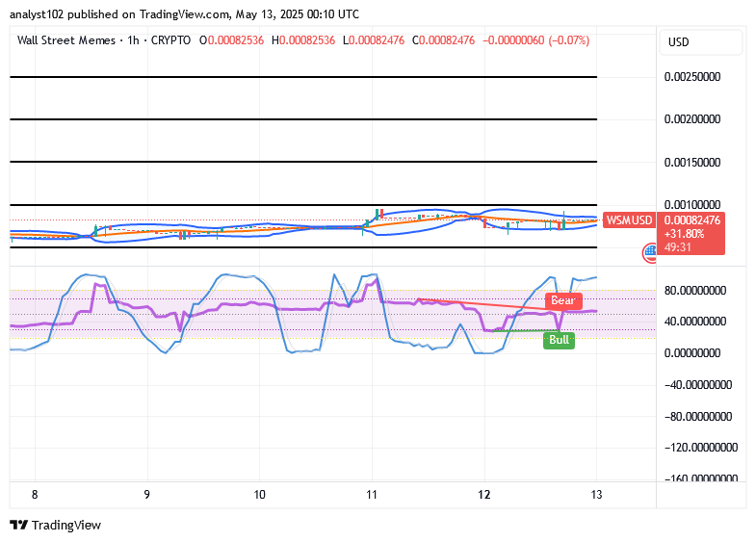The height and width of the screenshot is (542, 756).
Task: Click the globe icon beside the price scale
Action: pos(650,252)
